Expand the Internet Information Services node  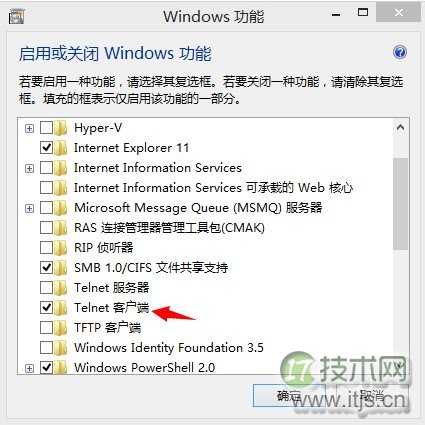29,168
